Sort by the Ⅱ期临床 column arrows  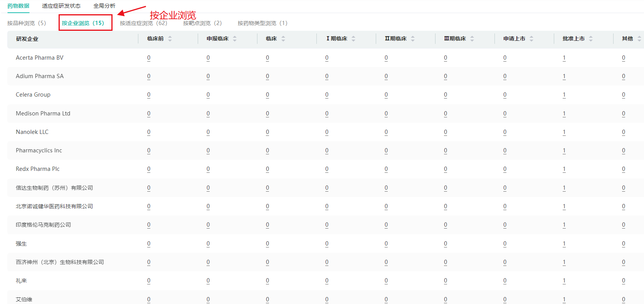click(413, 39)
